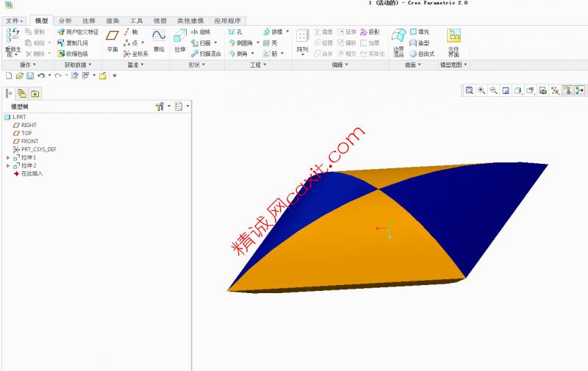The height and width of the screenshot is (371, 588).
Task: Click the 坐标系 coordinate system tool
Action: [136, 54]
